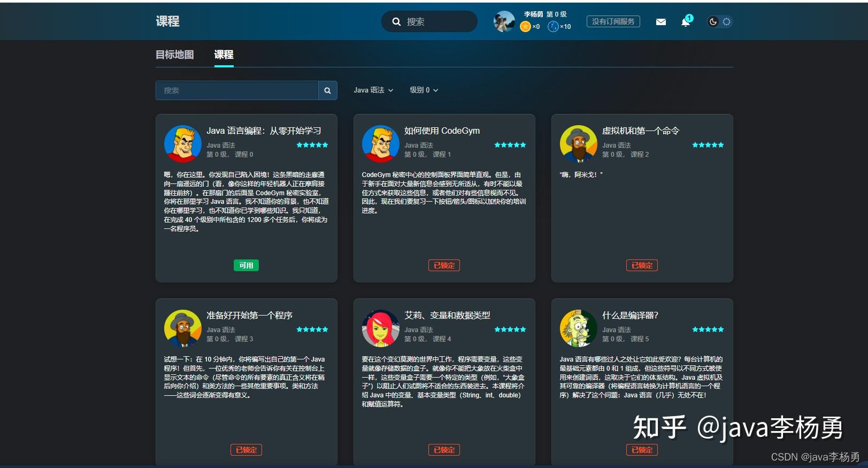
Task: Click text 第 0 级, 课程 3
Action: [230, 339]
